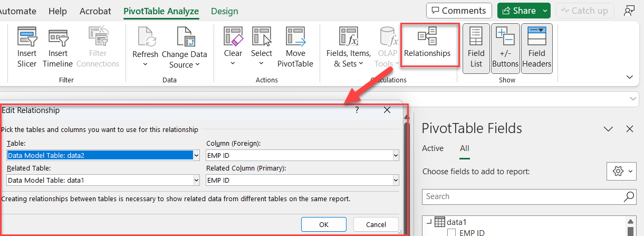Image resolution: width=644 pixels, height=236 pixels.
Task: Click the Clear PivotTable icon
Action: click(233, 36)
